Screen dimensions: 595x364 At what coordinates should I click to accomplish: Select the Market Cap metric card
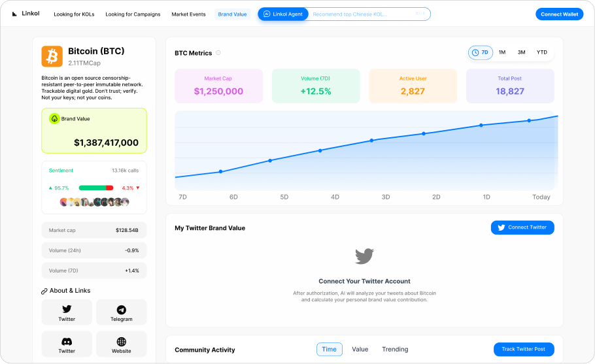[218, 86]
